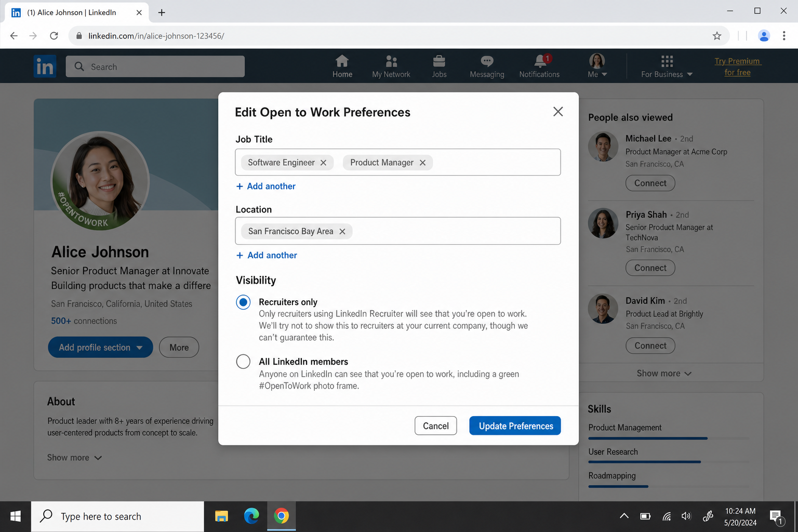Image resolution: width=798 pixels, height=532 pixels.
Task: Reload the page
Action: tap(54, 36)
